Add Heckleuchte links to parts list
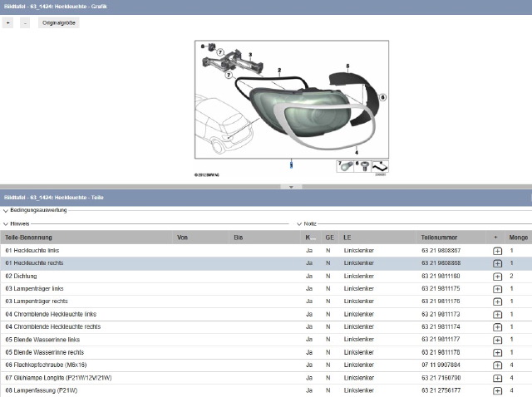This screenshot has width=532, height=397. [x=497, y=251]
